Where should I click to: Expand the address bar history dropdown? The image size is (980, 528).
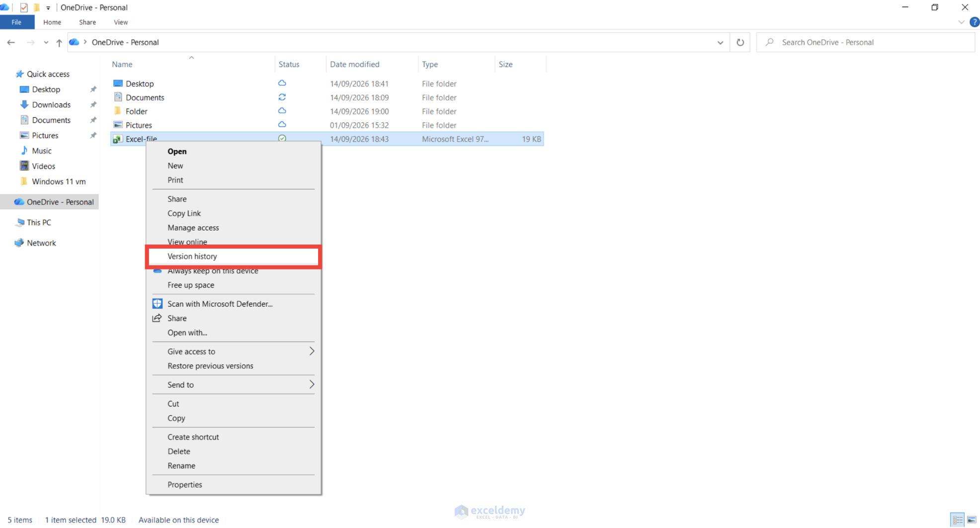tap(720, 43)
